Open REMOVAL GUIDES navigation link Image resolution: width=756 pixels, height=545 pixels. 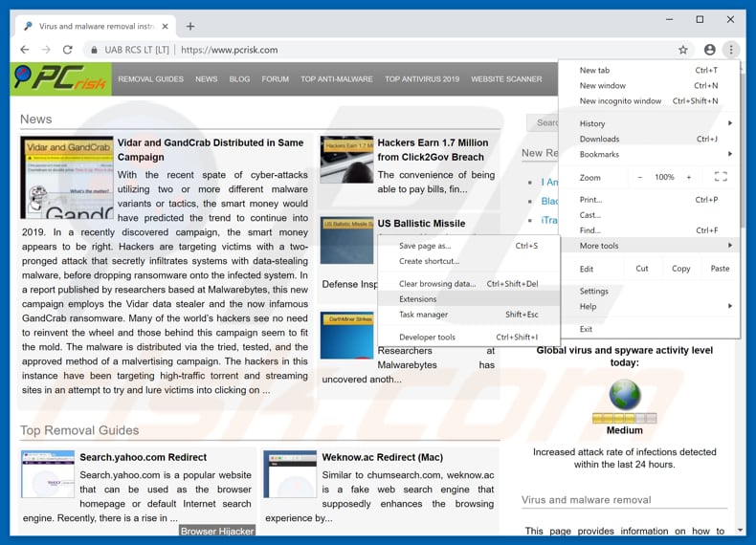151,79
